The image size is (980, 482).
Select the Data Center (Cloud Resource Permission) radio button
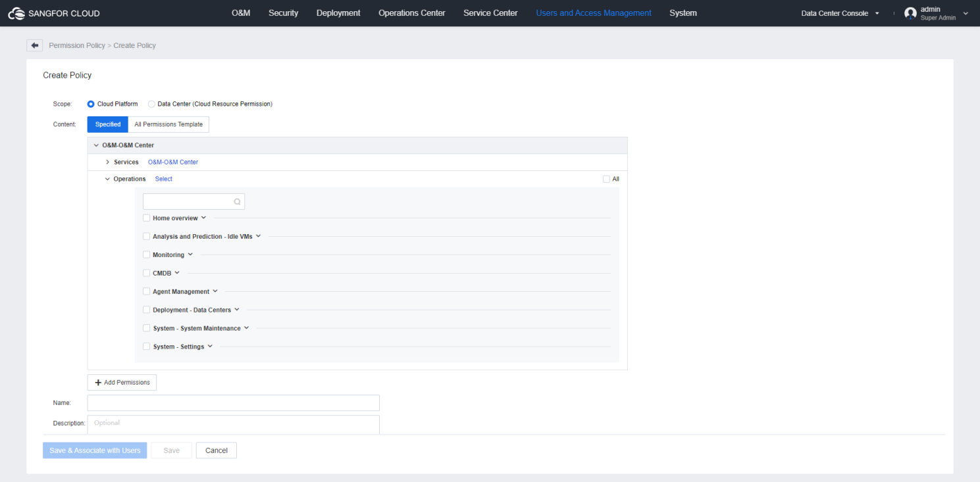click(x=151, y=104)
